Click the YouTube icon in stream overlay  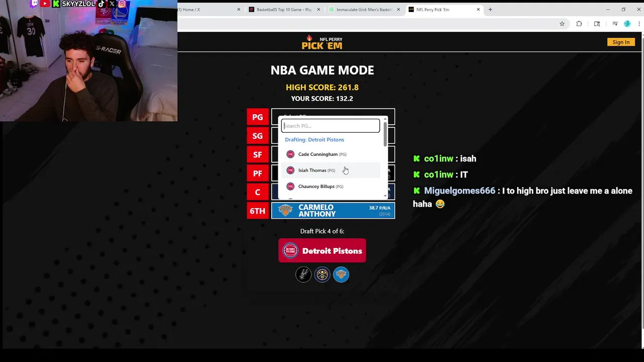click(x=45, y=4)
